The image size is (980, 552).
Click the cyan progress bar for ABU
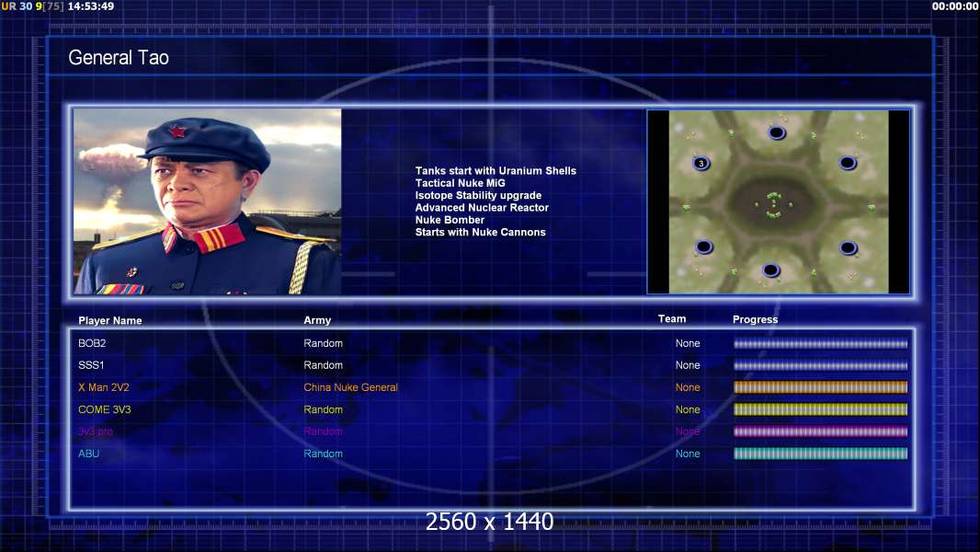(x=820, y=454)
